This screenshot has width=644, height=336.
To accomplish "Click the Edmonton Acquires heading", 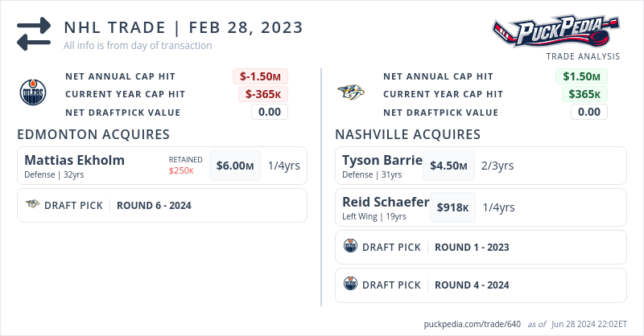I will tap(93, 134).
